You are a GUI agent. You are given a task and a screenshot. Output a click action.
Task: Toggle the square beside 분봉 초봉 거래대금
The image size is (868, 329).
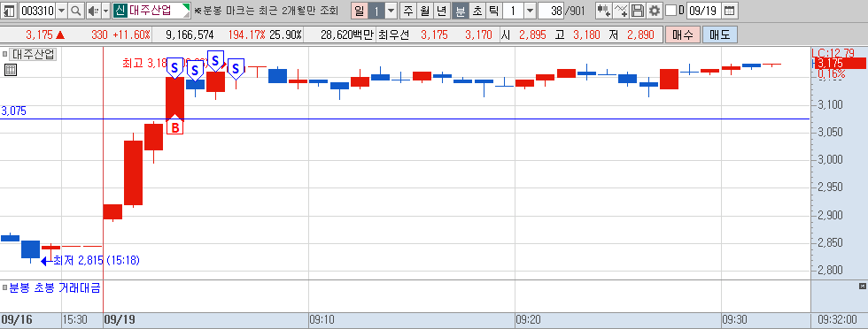(4, 287)
